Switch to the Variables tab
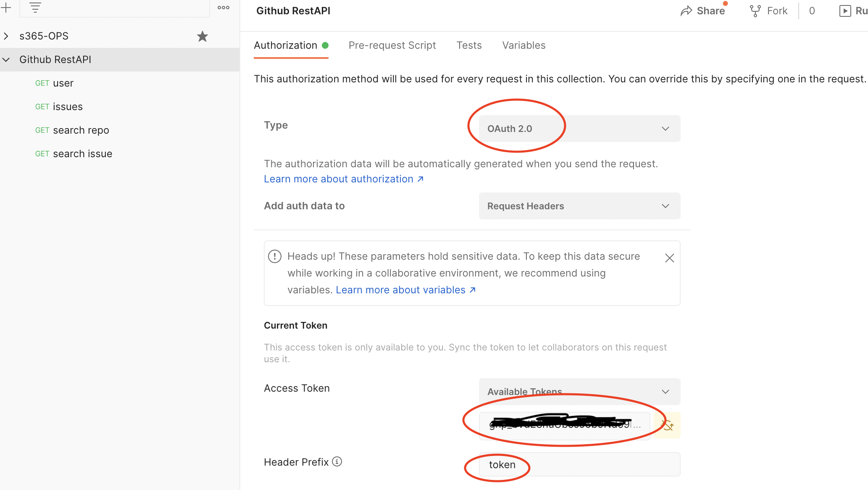Image resolution: width=868 pixels, height=490 pixels. click(524, 45)
